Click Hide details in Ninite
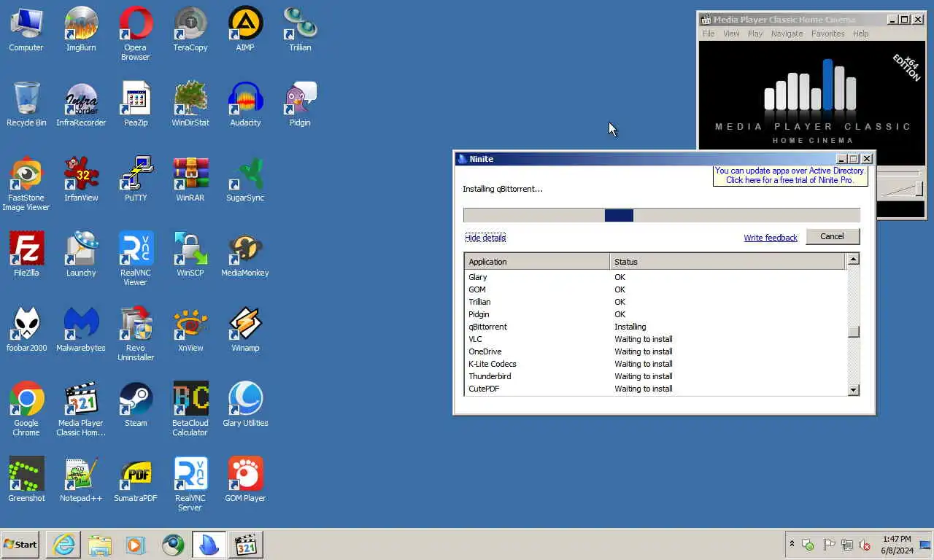The image size is (934, 560). pos(485,238)
